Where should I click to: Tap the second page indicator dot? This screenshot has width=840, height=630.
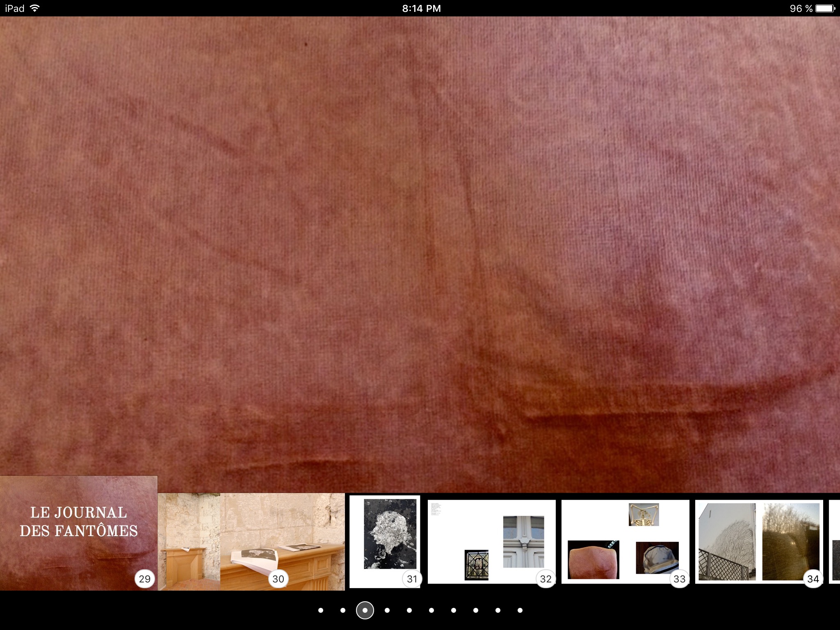click(x=343, y=610)
